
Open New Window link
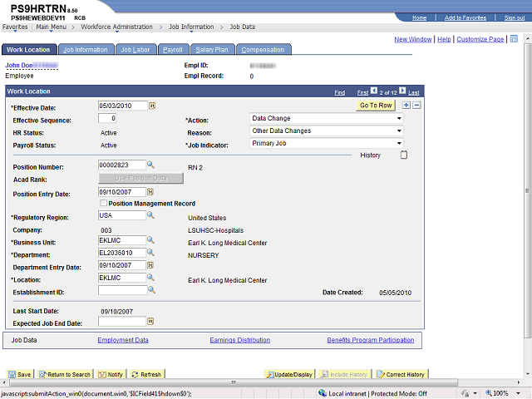click(x=413, y=39)
